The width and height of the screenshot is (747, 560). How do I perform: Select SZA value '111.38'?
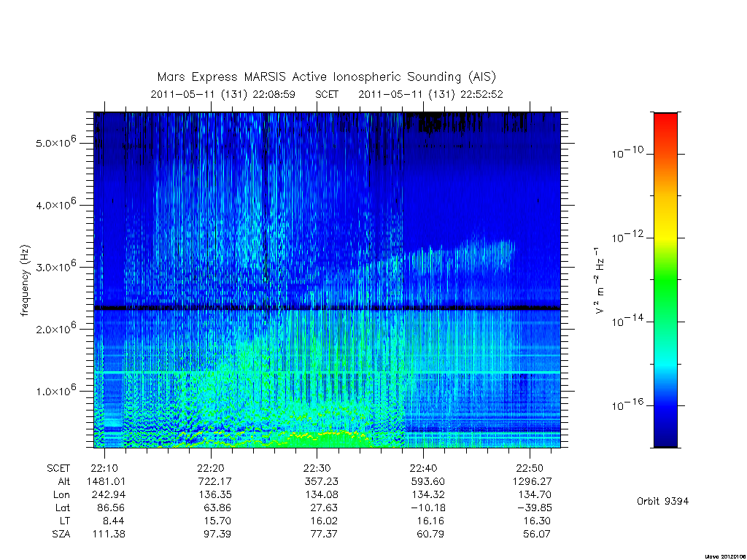coord(109,534)
